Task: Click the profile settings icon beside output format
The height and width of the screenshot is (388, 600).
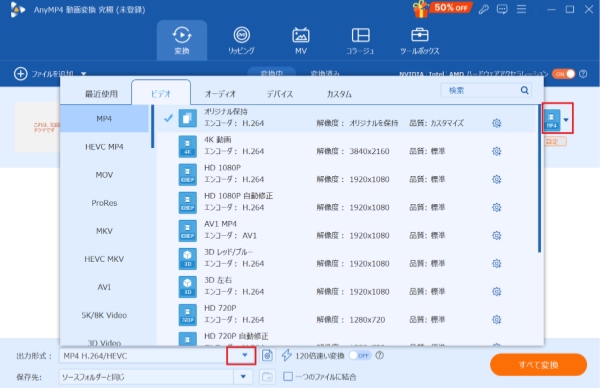Action: point(267,355)
